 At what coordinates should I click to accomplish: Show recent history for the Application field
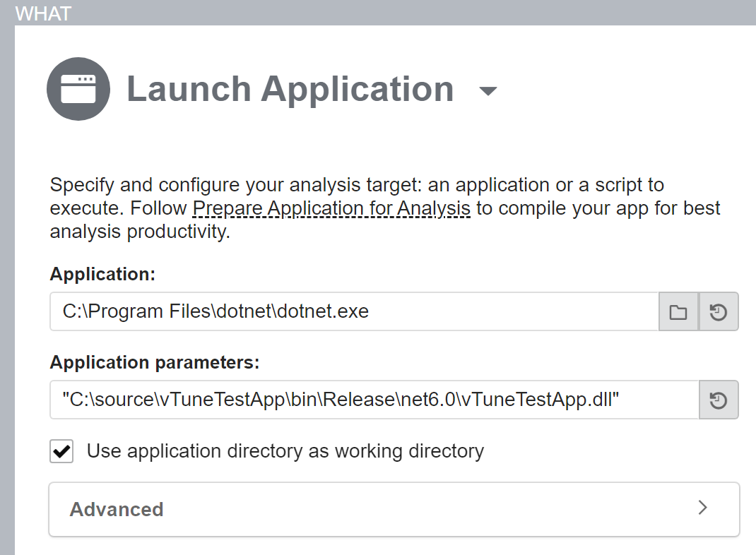coord(719,312)
